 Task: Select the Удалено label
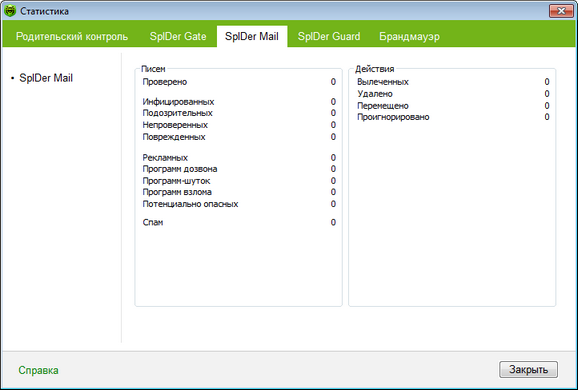click(x=375, y=94)
